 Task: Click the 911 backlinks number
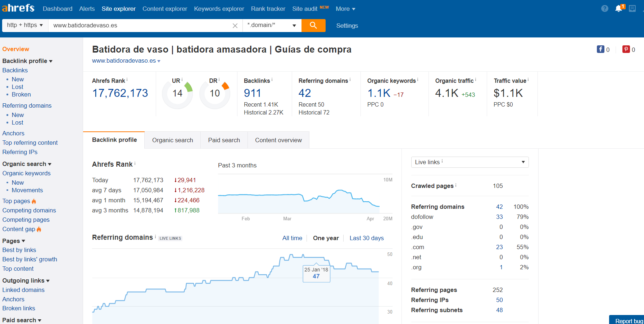[x=252, y=93]
